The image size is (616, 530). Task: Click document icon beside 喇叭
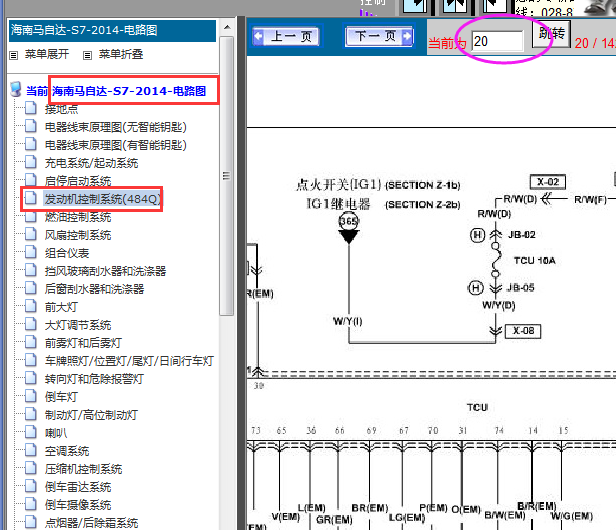pos(31,432)
